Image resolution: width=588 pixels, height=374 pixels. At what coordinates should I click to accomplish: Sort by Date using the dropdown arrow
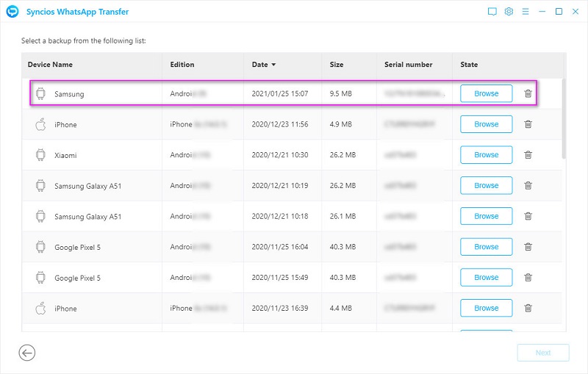coord(273,65)
